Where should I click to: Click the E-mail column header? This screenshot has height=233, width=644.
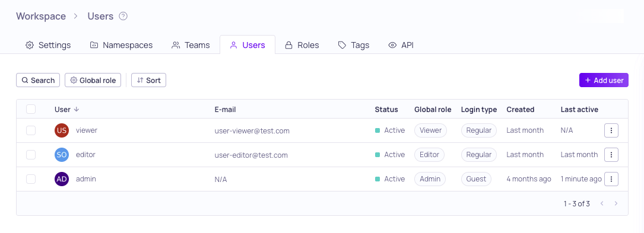point(225,110)
